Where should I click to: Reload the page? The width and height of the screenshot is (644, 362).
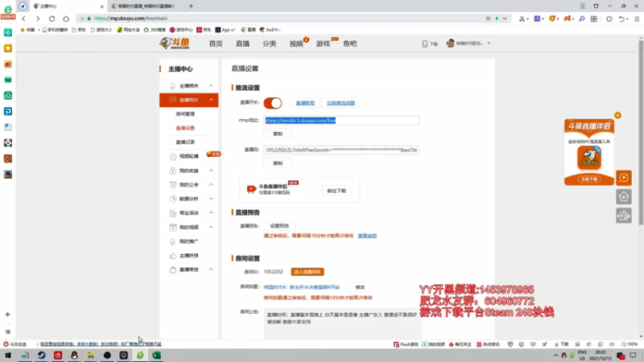pos(52,19)
